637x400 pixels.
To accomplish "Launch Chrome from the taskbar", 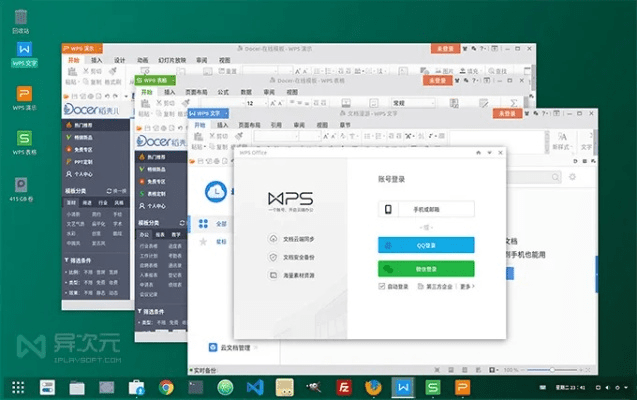I will tap(166, 386).
